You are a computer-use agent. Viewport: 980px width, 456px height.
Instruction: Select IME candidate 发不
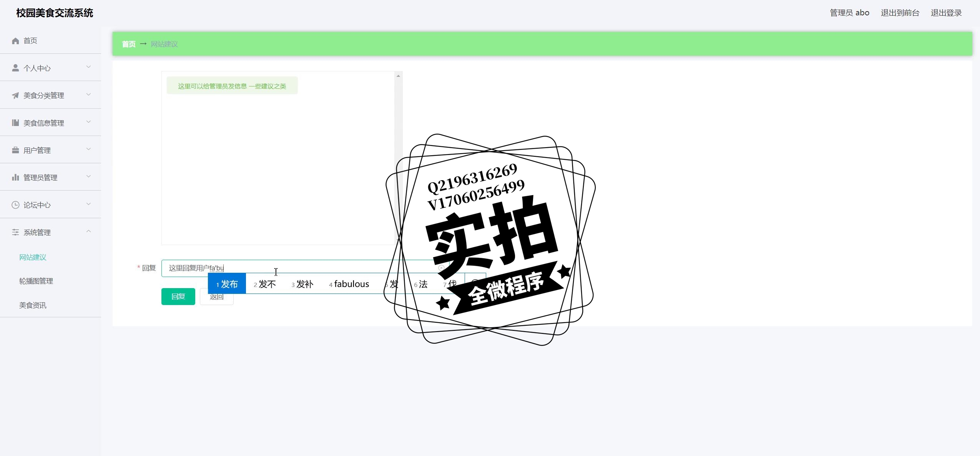point(265,284)
